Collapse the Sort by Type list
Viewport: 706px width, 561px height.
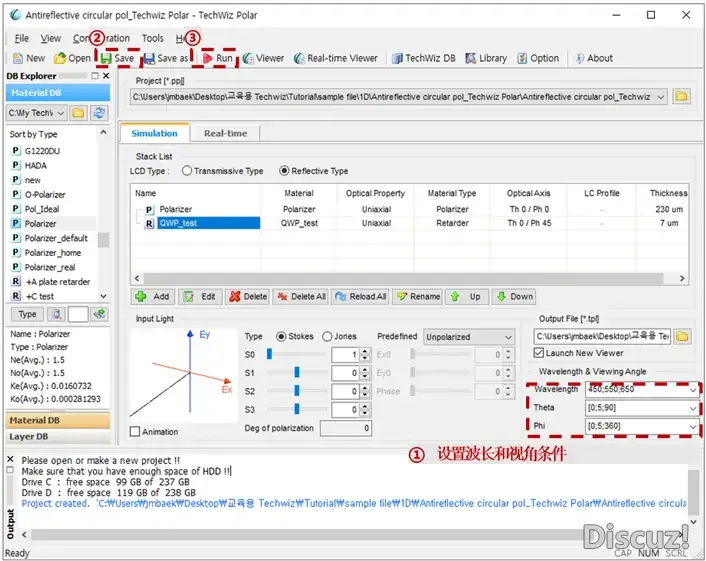point(103,132)
